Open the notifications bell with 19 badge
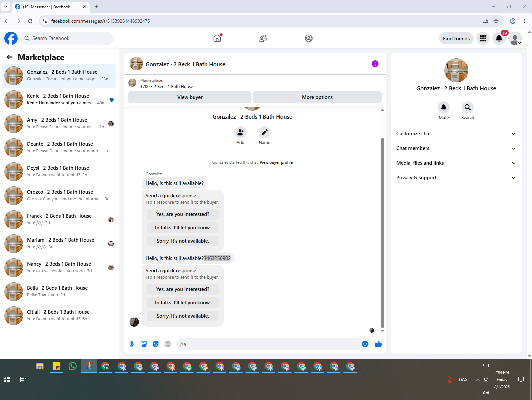Screen dimensions: 532x400 [x=499, y=38]
